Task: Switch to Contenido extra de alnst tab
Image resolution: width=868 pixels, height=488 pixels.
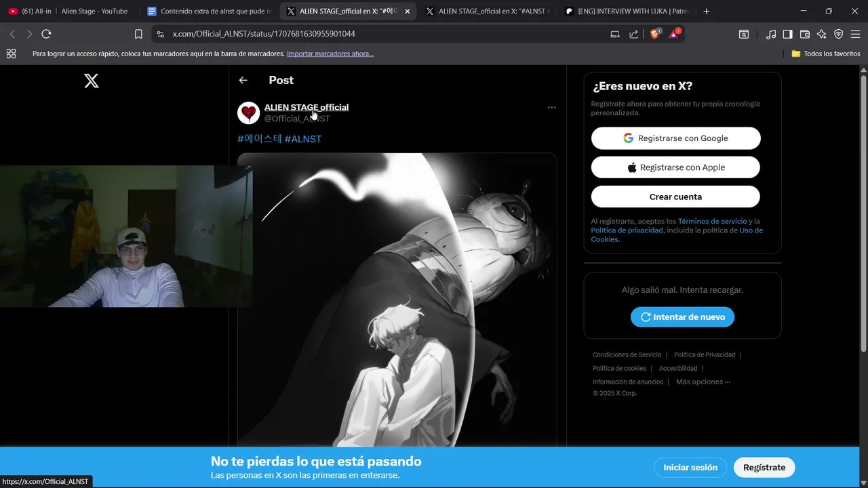Action: coord(209,12)
